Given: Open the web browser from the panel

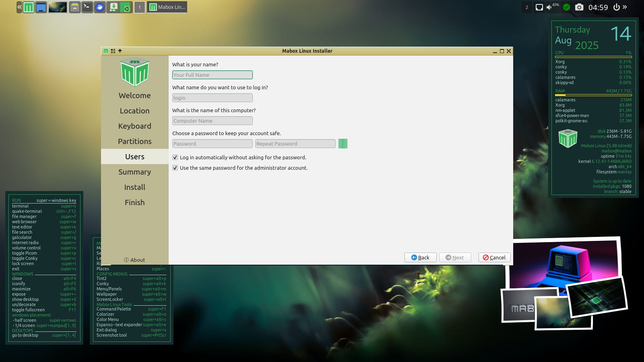Looking at the screenshot, I should tap(100, 7).
